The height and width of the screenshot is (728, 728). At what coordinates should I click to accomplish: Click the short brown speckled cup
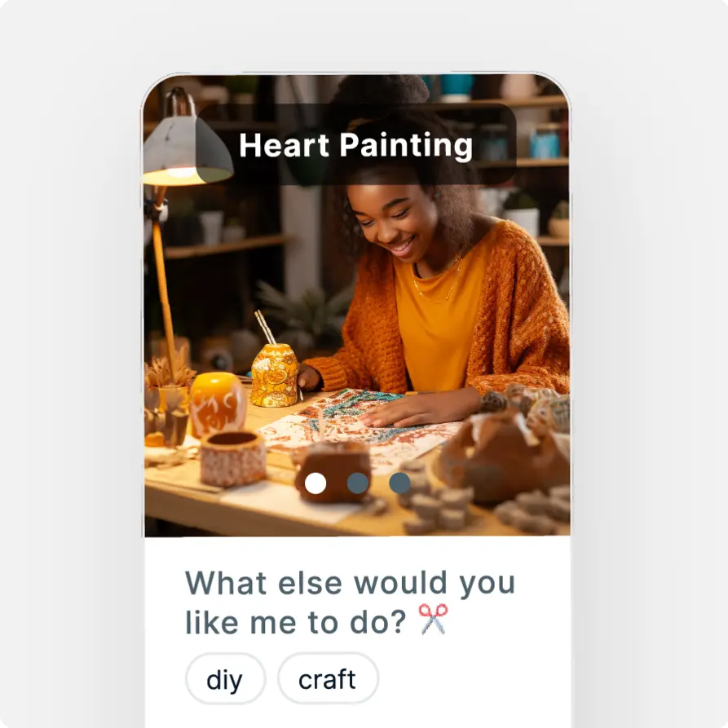(x=233, y=458)
